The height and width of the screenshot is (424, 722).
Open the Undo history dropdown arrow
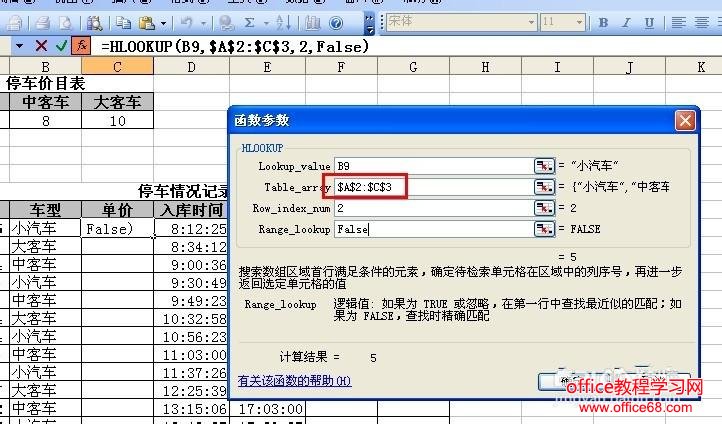(203, 23)
